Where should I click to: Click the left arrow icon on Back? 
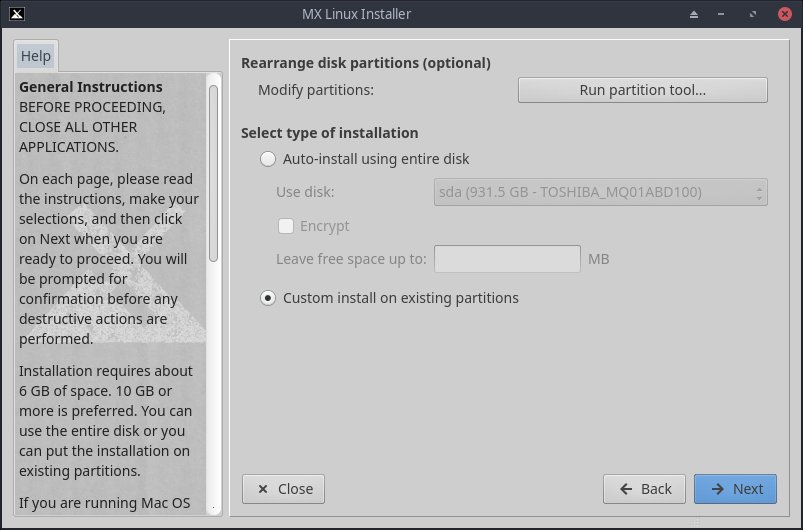pyautogui.click(x=626, y=489)
